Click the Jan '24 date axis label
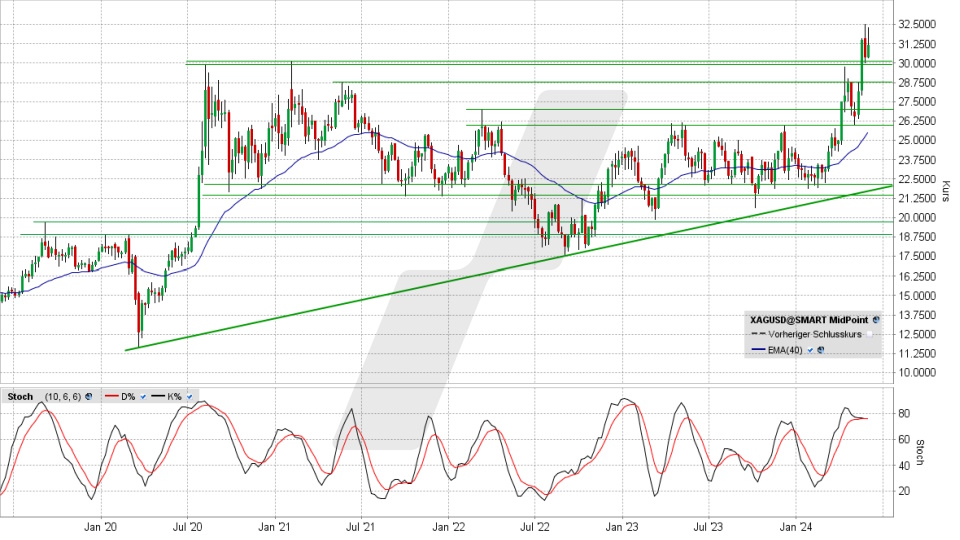960x540 pixels. click(797, 527)
